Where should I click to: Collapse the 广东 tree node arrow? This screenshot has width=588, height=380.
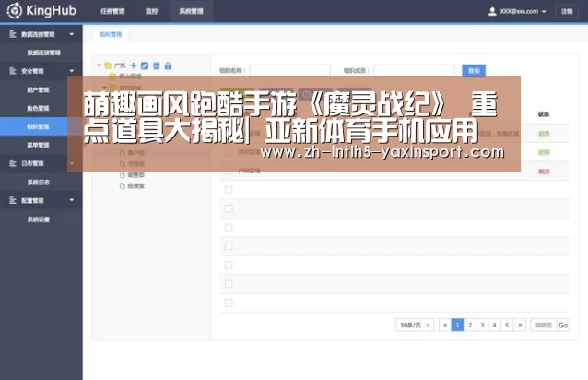point(99,65)
